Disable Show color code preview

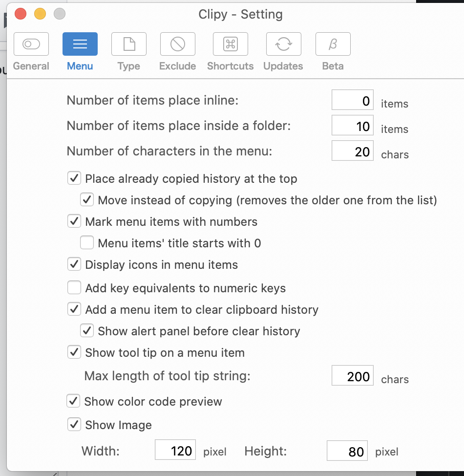click(x=73, y=401)
